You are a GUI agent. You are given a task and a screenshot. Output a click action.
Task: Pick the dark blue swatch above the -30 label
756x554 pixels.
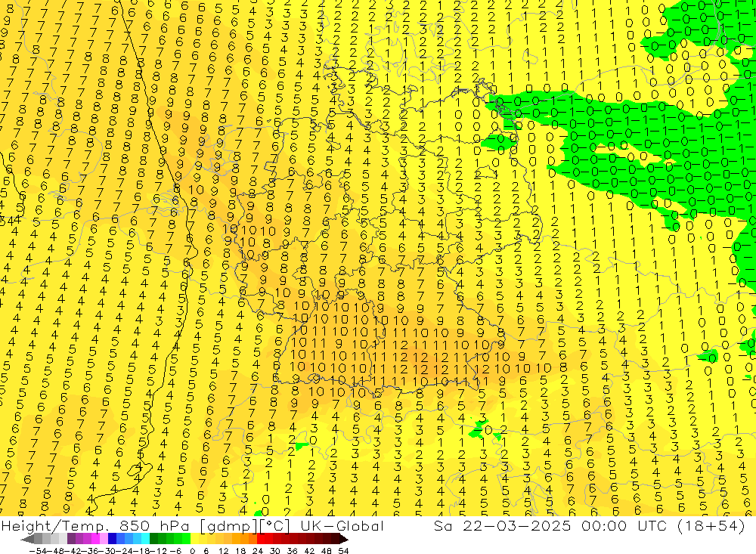[112, 539]
